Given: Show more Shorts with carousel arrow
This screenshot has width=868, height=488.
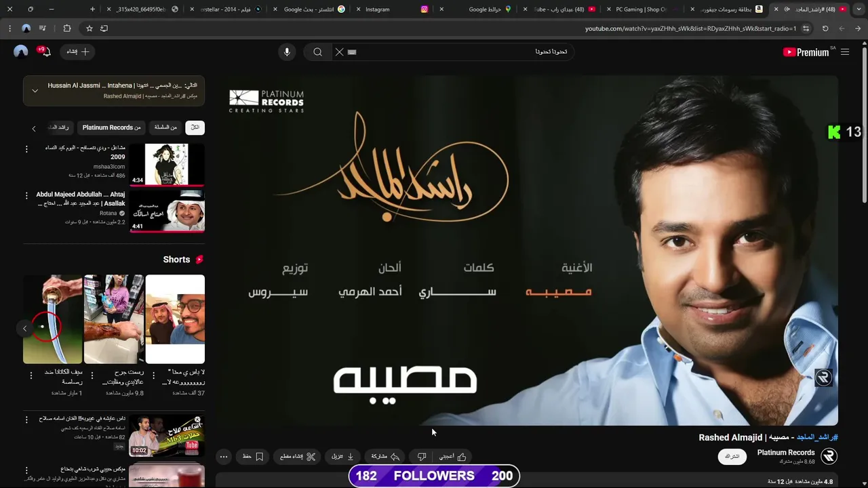Looking at the screenshot, I should pos(25,329).
